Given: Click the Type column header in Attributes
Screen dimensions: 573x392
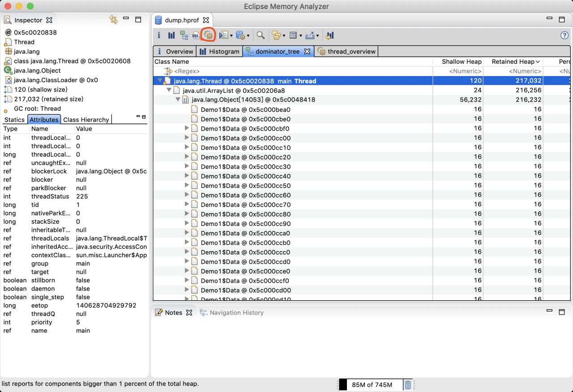Looking at the screenshot, I should click(x=15, y=129).
